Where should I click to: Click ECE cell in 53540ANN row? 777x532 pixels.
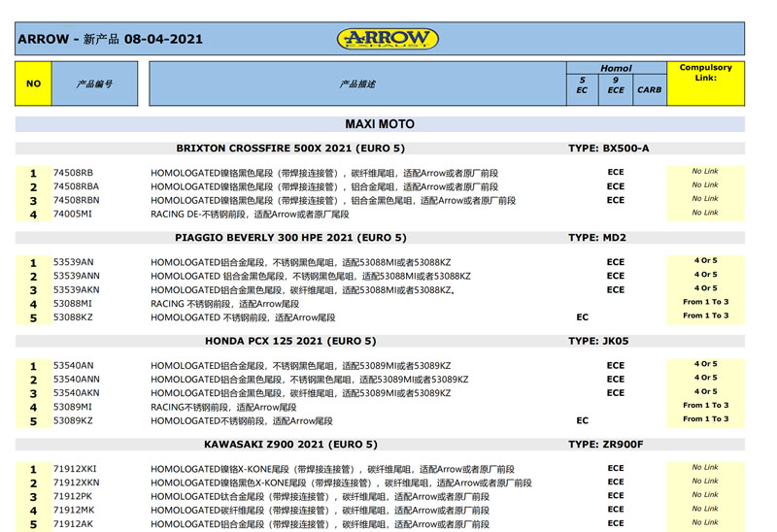[616, 379]
